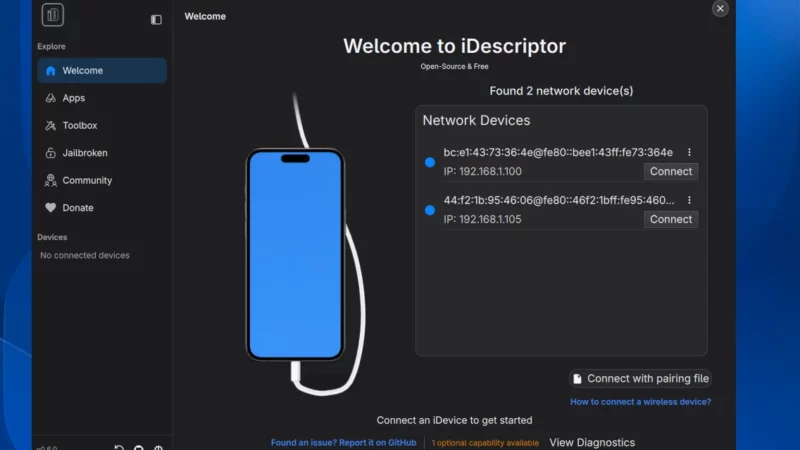Click the IP: 192.168.1.100 text
Screen dimensions: 800x450
pos(483,171)
